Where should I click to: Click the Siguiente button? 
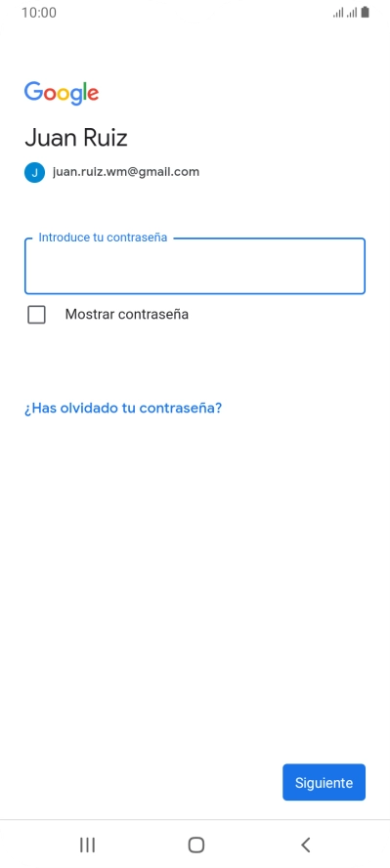324,782
